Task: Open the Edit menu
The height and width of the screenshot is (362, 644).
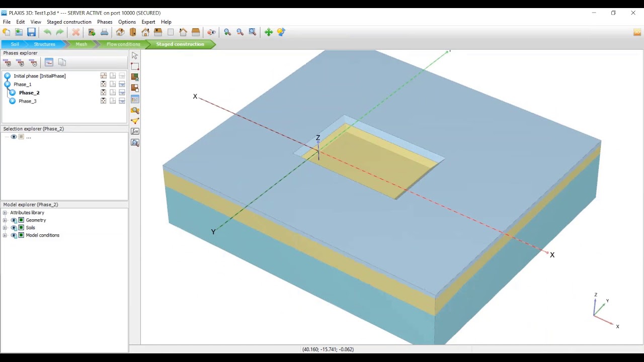Action: pyautogui.click(x=20, y=22)
